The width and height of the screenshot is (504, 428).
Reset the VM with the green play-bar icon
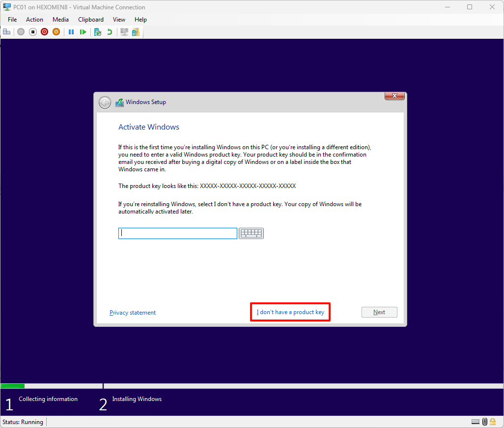click(83, 32)
